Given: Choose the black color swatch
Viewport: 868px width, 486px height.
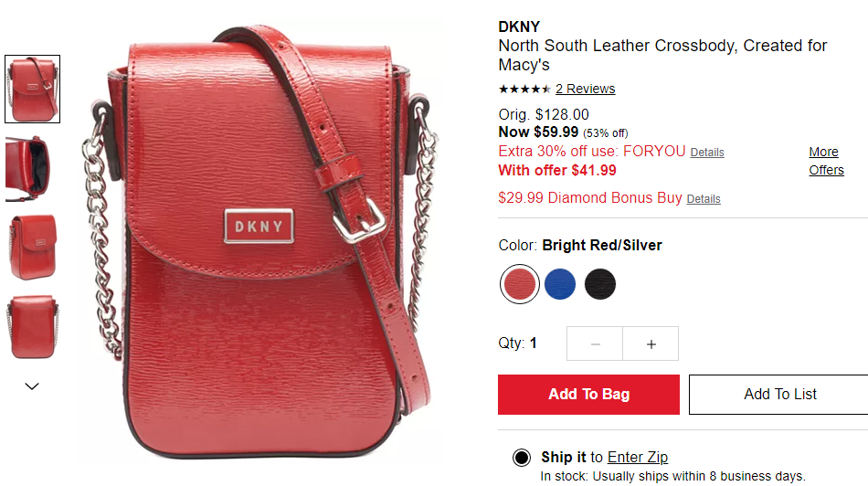Looking at the screenshot, I should tap(600, 284).
